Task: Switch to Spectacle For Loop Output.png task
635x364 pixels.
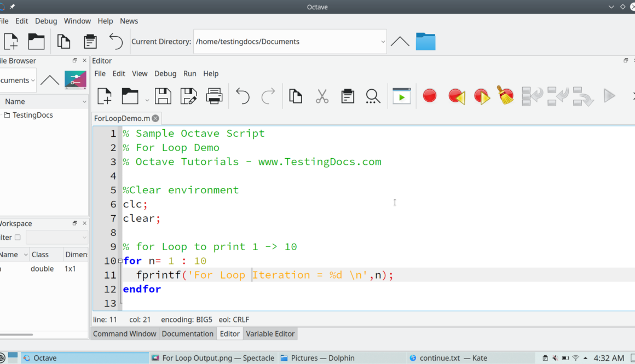Action: coord(213,358)
